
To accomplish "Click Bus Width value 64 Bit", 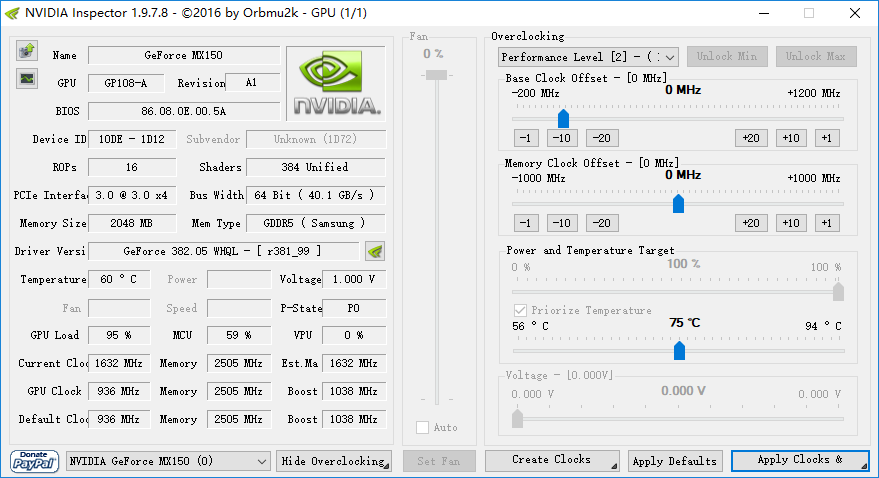I will pyautogui.click(x=316, y=195).
